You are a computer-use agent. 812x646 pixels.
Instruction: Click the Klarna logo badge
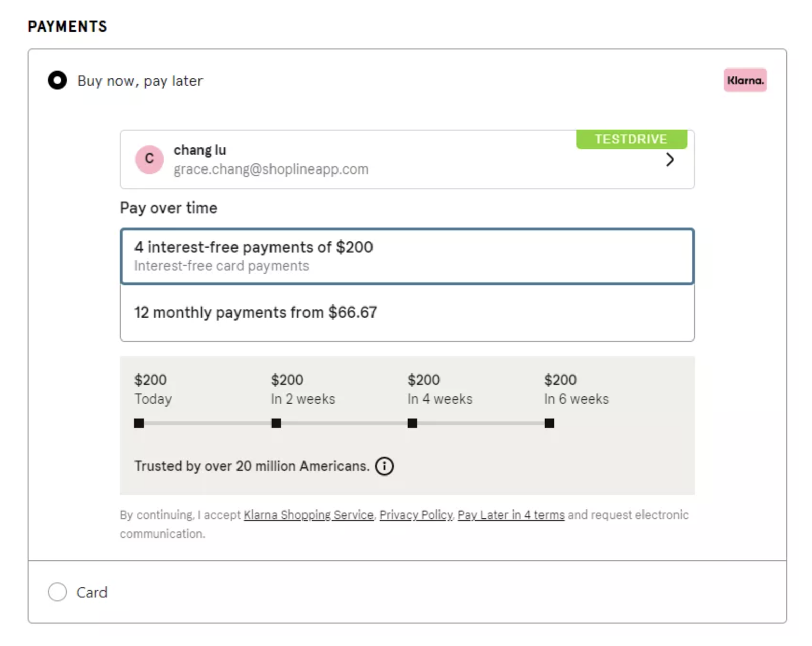(745, 80)
